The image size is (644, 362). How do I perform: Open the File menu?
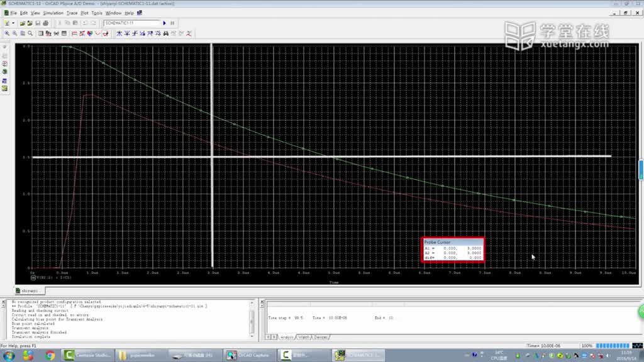pos(13,13)
